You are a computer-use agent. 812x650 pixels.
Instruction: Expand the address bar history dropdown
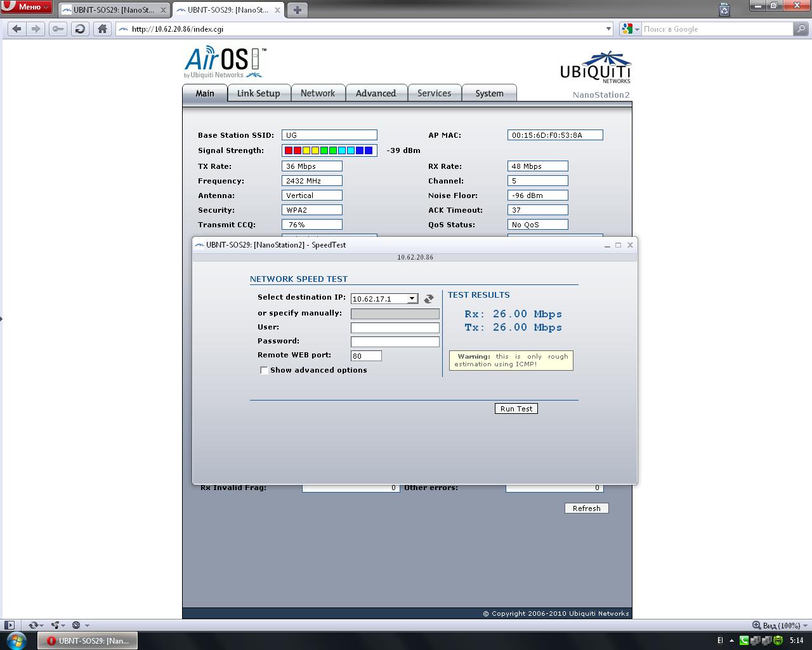(608, 29)
